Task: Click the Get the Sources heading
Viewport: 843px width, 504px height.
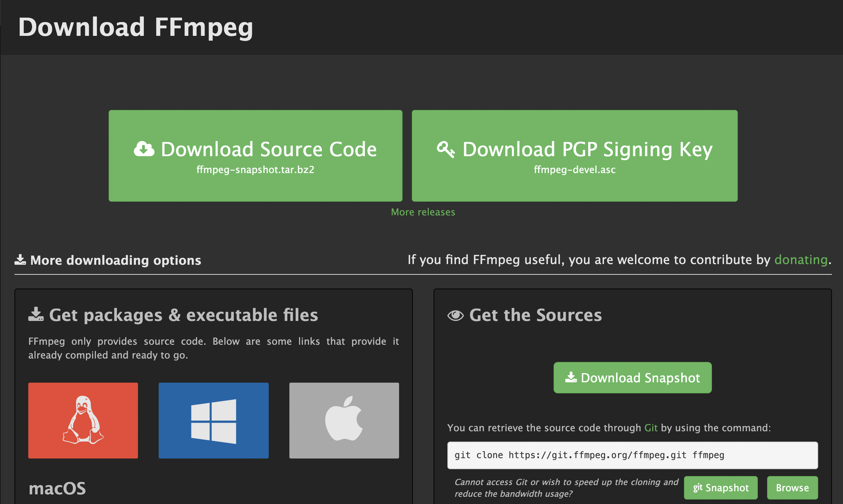Action: click(x=535, y=315)
